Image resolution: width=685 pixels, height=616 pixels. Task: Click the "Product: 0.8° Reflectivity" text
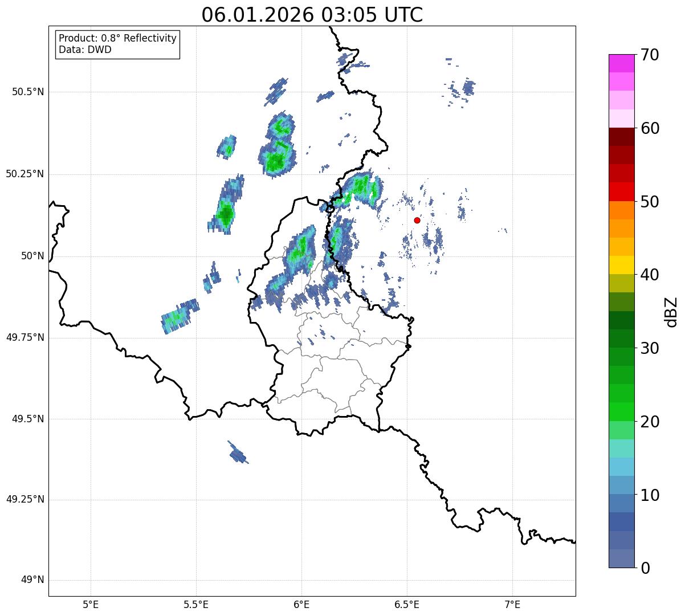coord(118,38)
